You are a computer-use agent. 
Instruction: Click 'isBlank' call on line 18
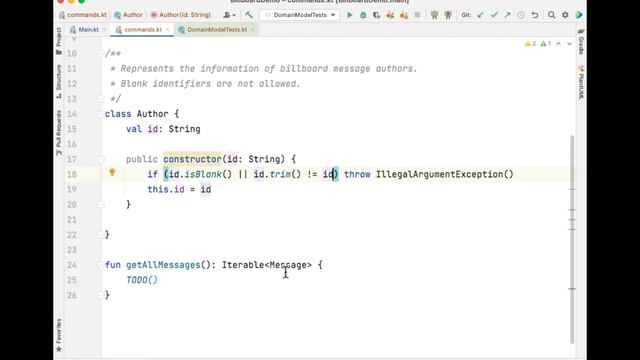coord(203,175)
